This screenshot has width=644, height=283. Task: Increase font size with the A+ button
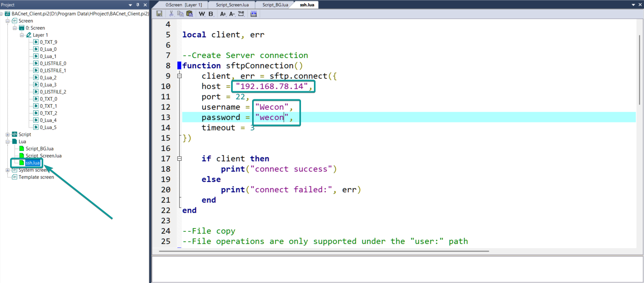[x=223, y=14]
